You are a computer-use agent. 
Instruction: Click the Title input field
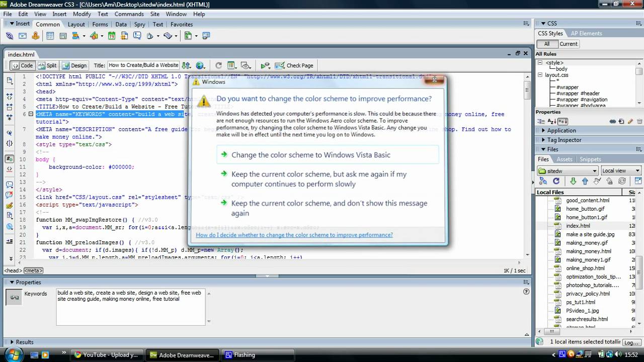(x=143, y=65)
